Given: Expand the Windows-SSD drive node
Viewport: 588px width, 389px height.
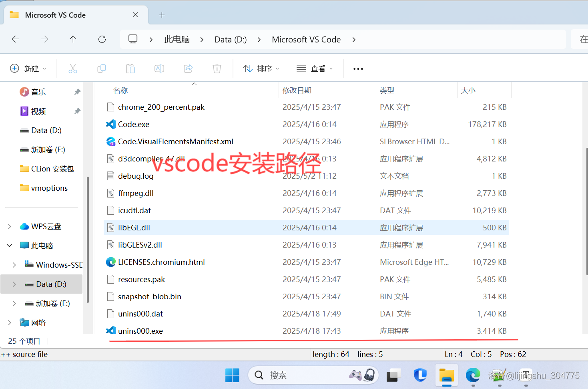Looking at the screenshot, I should pyautogui.click(x=14, y=265).
